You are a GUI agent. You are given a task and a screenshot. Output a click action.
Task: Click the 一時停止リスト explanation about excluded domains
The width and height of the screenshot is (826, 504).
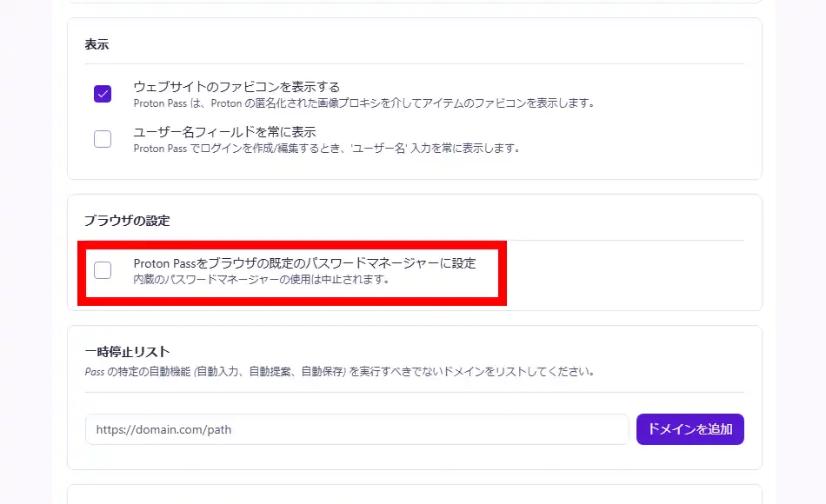[339, 371]
